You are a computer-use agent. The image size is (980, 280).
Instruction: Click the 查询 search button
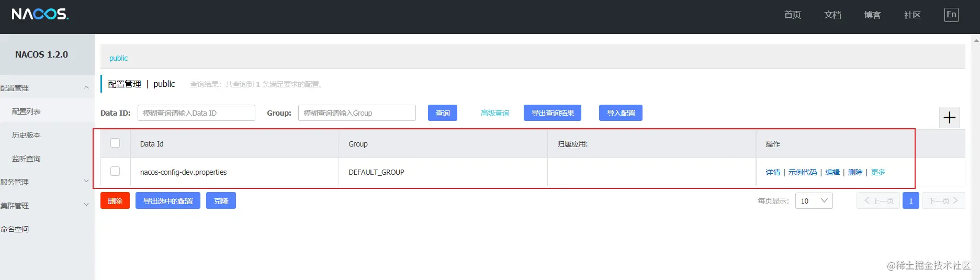pyautogui.click(x=443, y=113)
